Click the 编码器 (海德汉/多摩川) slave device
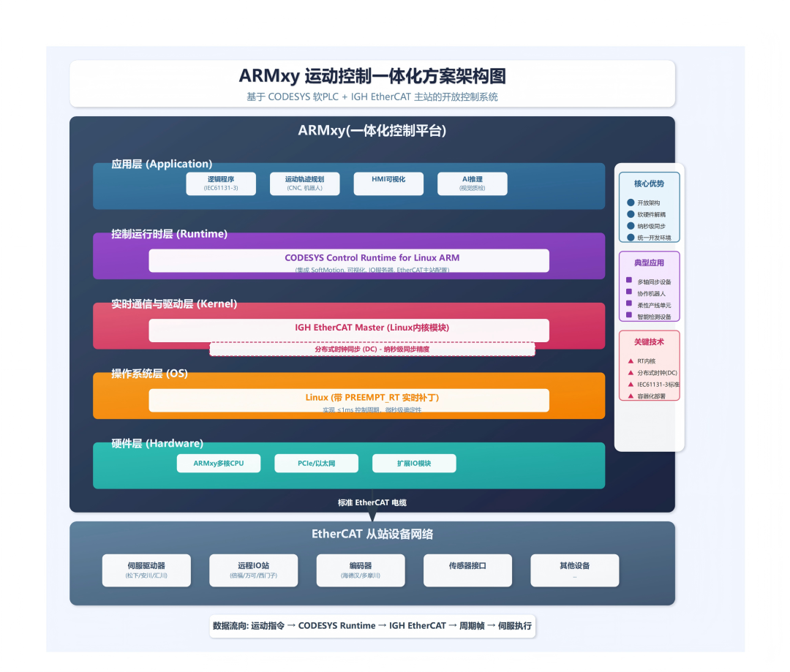 click(x=361, y=570)
